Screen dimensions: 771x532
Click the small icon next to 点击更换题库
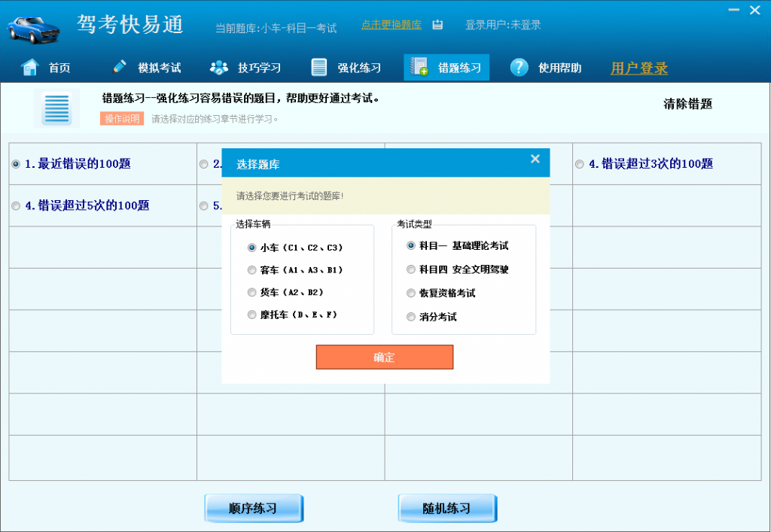pyautogui.click(x=437, y=25)
